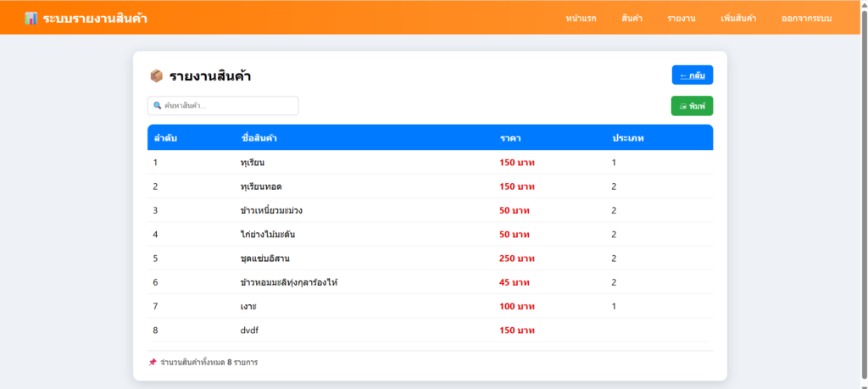Click the pin icon near total count

click(x=153, y=362)
